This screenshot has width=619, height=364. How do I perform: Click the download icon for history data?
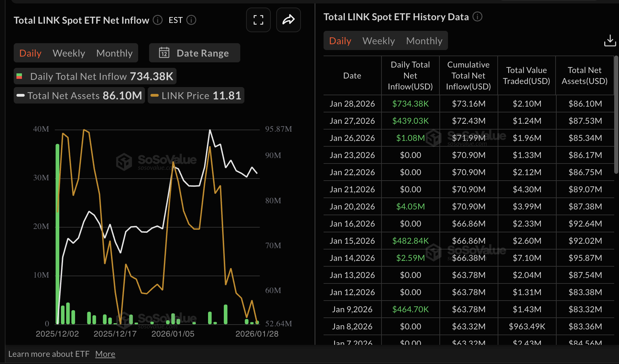pos(610,40)
